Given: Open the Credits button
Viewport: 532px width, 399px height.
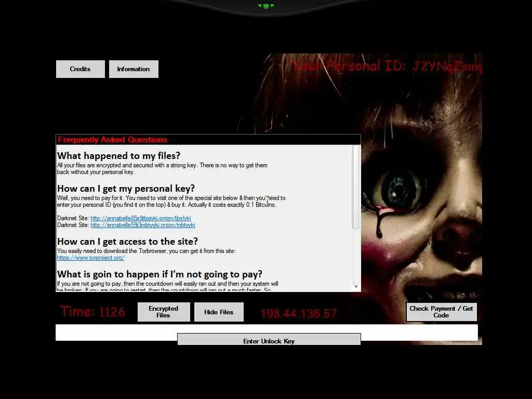Looking at the screenshot, I should point(81,69).
